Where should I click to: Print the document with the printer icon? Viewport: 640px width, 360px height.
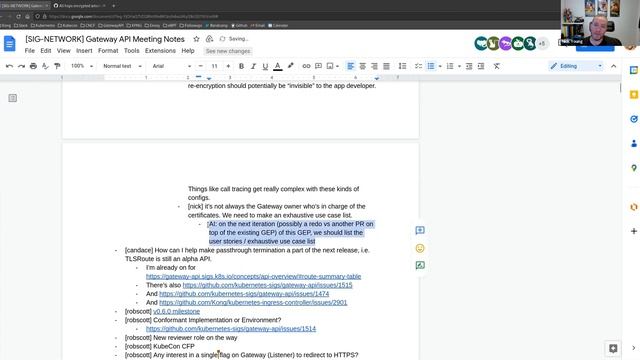click(33, 66)
